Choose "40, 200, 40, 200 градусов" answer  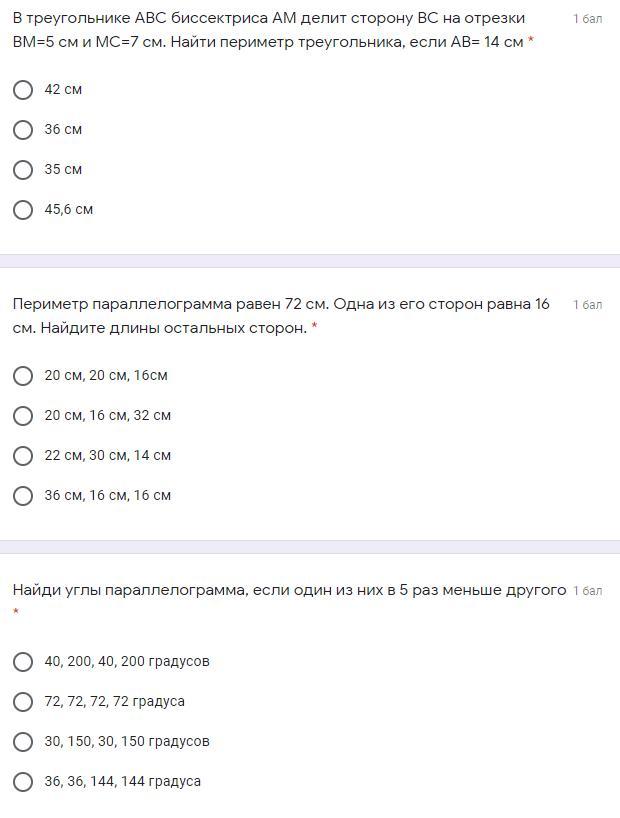tap(23, 662)
